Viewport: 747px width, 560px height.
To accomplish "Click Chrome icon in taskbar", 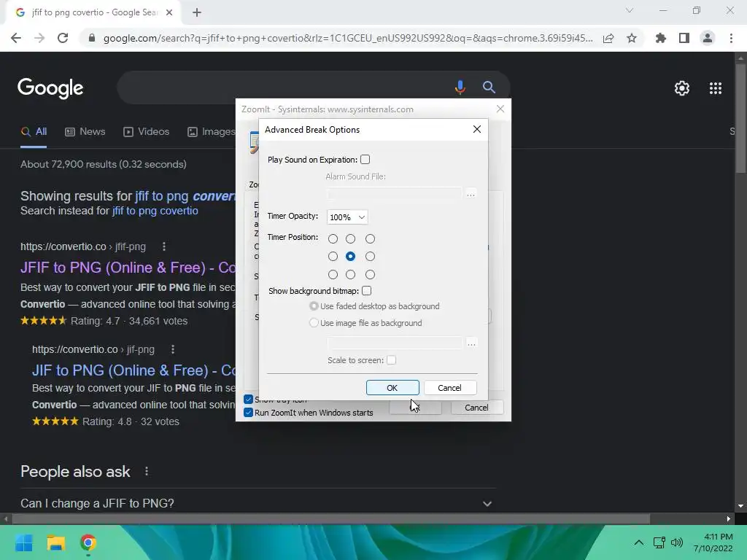I will coord(88,542).
